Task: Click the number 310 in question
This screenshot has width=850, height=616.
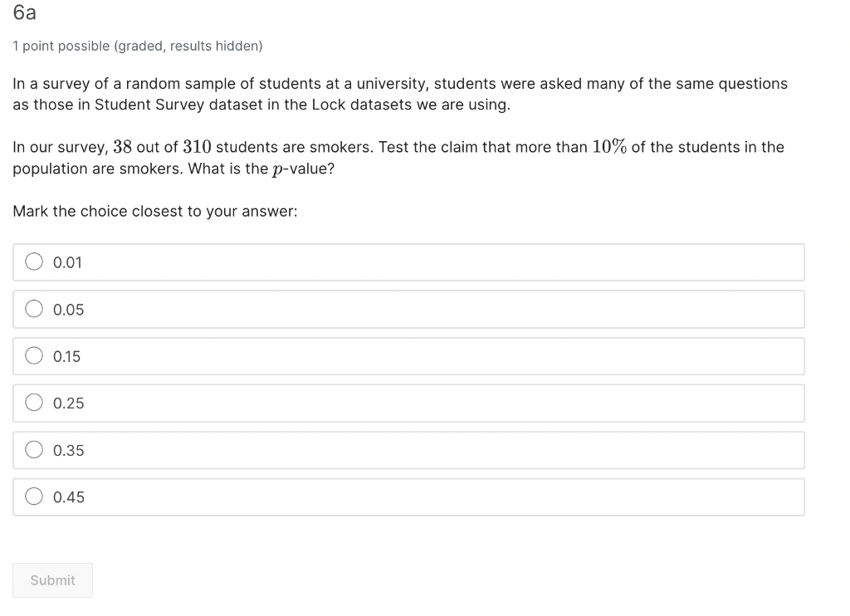Action: (x=197, y=147)
